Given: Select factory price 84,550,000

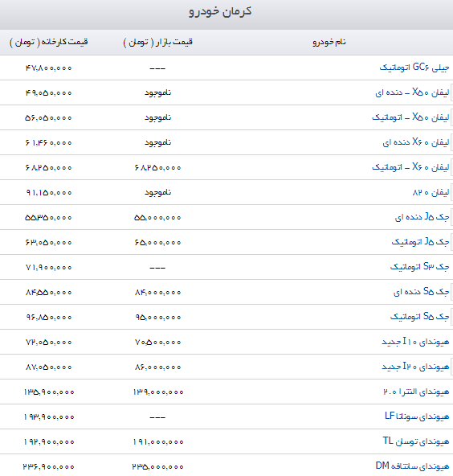Looking at the screenshot, I should click(x=48, y=293).
